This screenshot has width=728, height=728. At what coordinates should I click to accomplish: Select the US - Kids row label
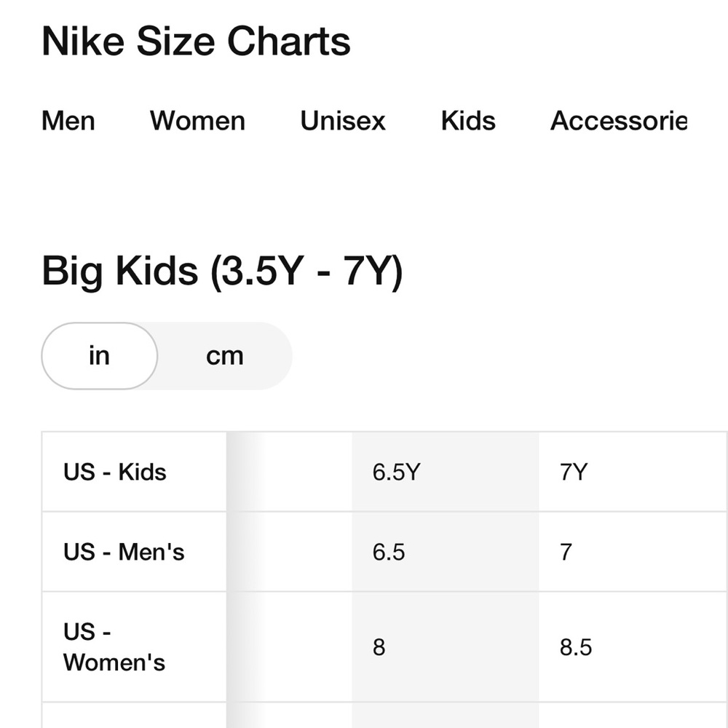click(x=115, y=472)
